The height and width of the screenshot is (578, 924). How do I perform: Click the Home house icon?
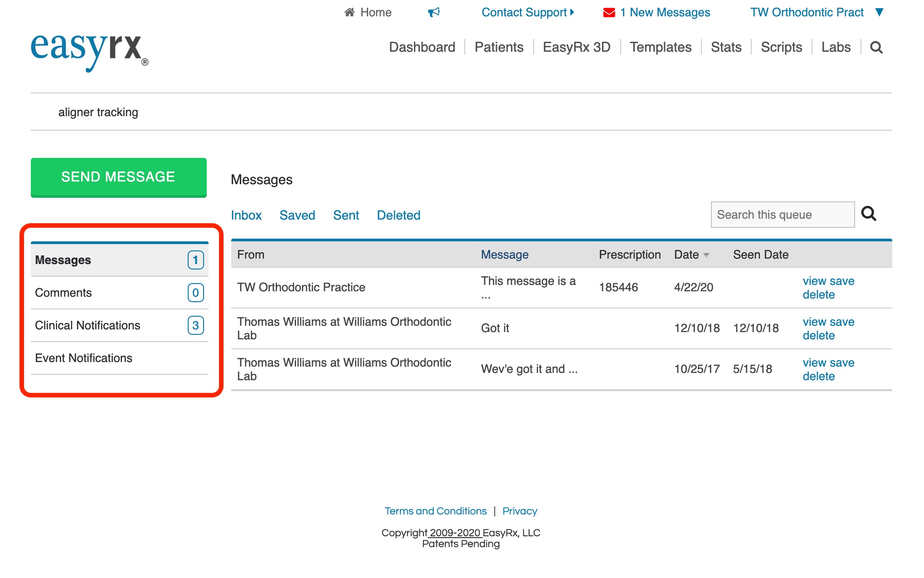click(x=349, y=12)
